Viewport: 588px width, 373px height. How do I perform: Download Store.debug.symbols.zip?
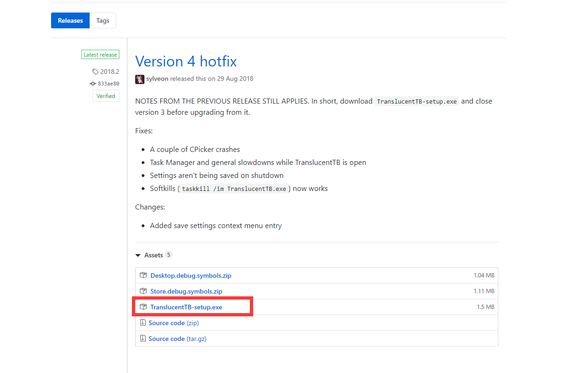[186, 291]
